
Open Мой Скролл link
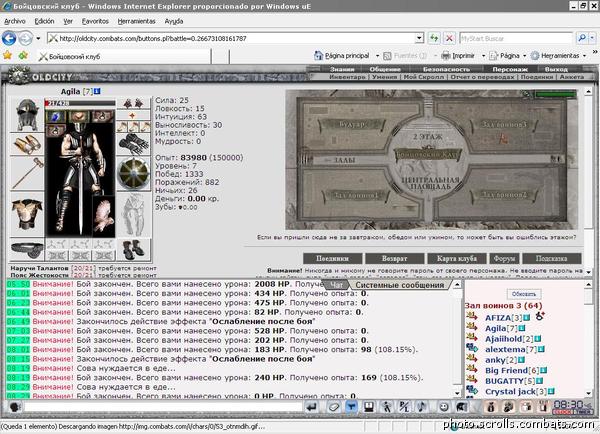pos(424,77)
